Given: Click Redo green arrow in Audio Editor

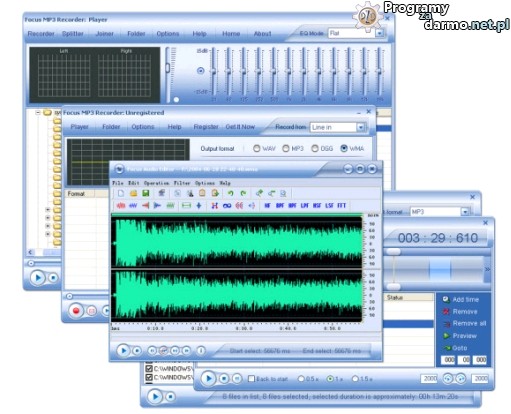Looking at the screenshot, I should pyautogui.click(x=243, y=193).
